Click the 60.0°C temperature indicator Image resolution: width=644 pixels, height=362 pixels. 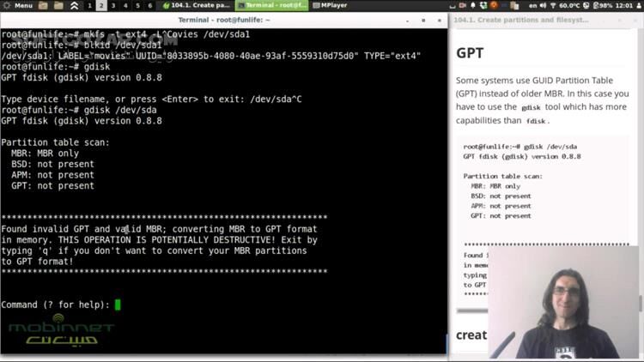pyautogui.click(x=566, y=5)
